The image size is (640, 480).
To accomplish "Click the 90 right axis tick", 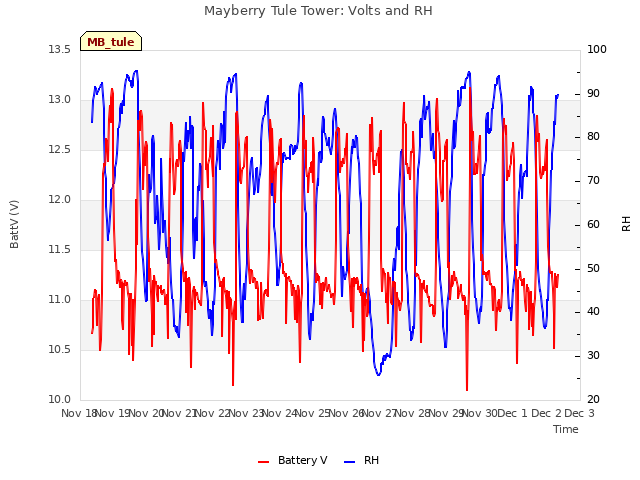I will (x=593, y=93).
